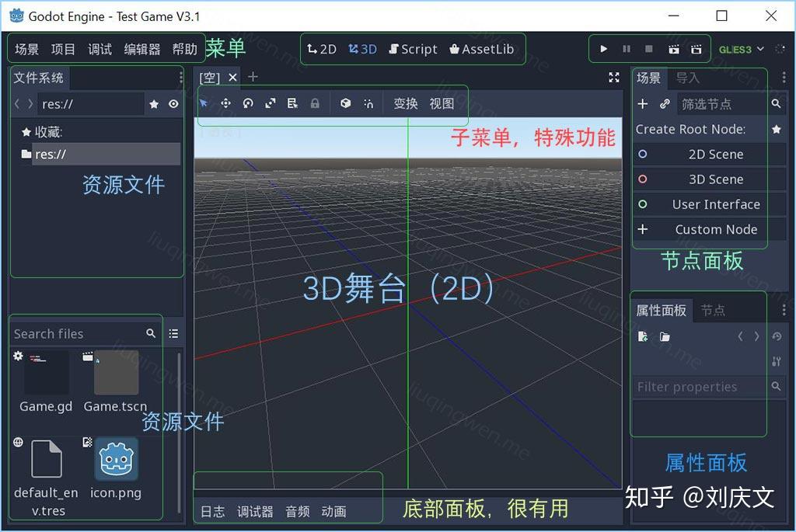Open the Inspector three-dot options menu
Image resolution: width=796 pixels, height=532 pixels.
784,309
